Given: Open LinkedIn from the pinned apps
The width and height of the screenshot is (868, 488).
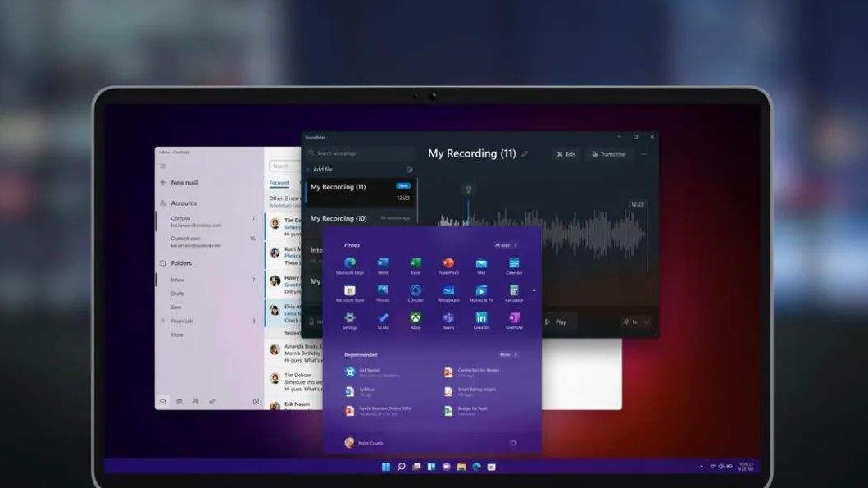Looking at the screenshot, I should (x=481, y=318).
